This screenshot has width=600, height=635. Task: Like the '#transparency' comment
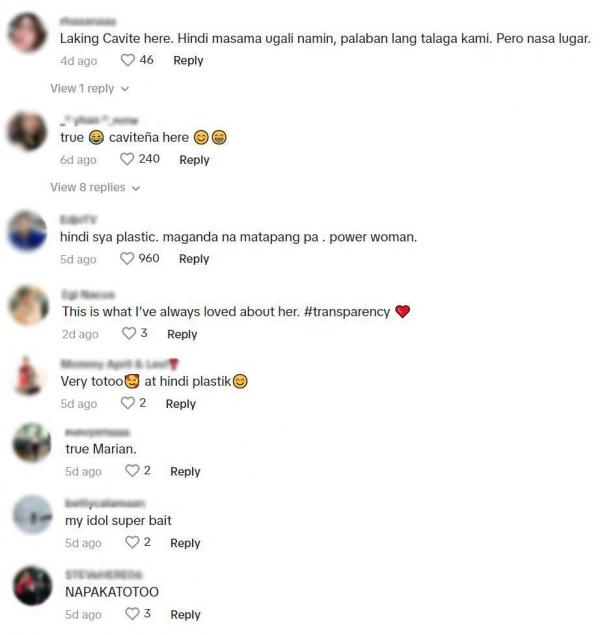(129, 333)
